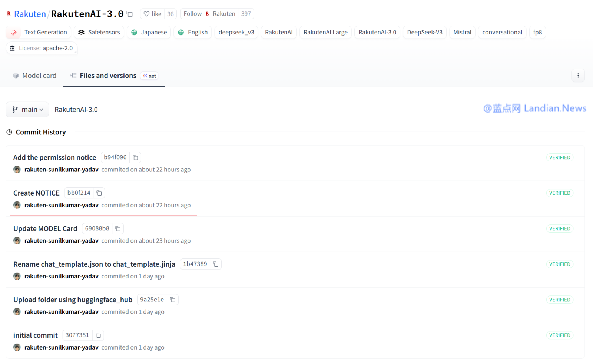Copy commit hash bb0f214
This screenshot has height=364, width=593.
pos(99,193)
